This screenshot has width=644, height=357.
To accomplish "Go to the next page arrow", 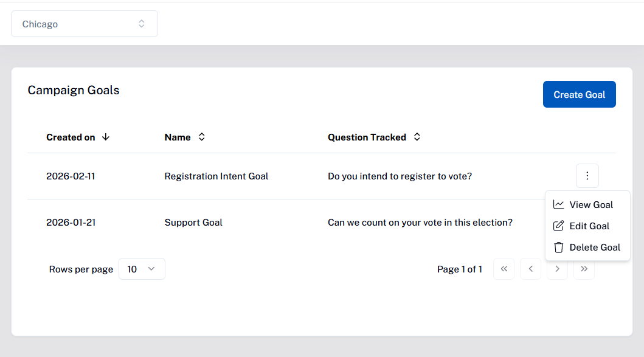I will pyautogui.click(x=557, y=269).
